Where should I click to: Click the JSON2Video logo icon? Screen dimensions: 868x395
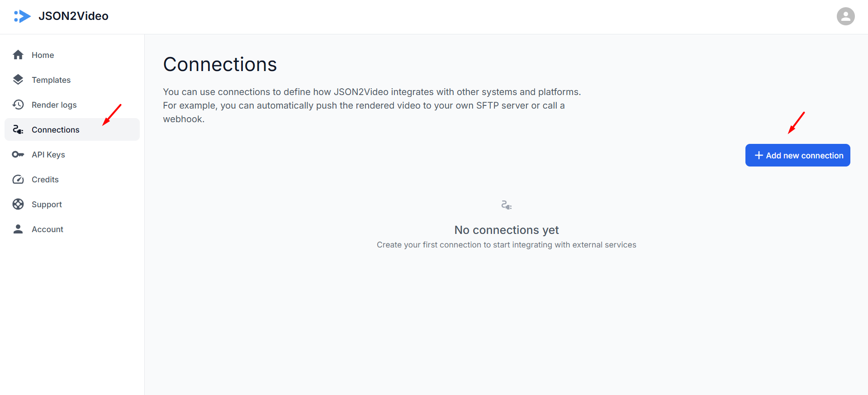pos(22,16)
